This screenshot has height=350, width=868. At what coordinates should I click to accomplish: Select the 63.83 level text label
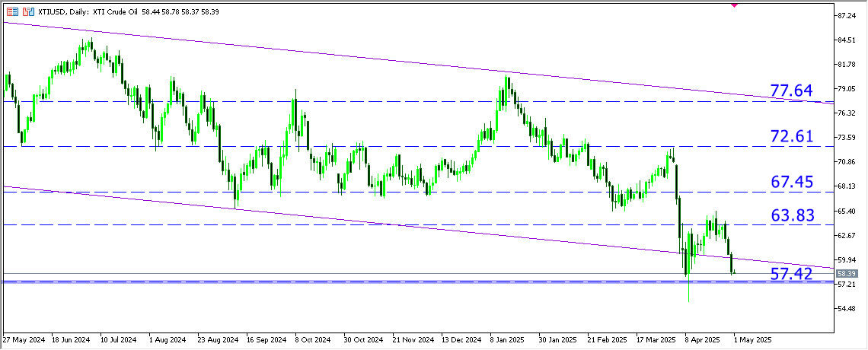792,215
